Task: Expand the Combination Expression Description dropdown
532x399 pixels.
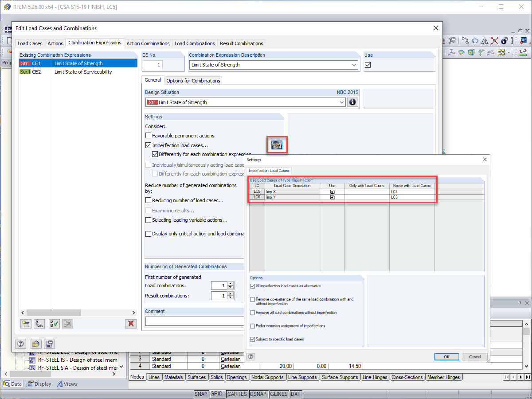Action: pos(353,65)
